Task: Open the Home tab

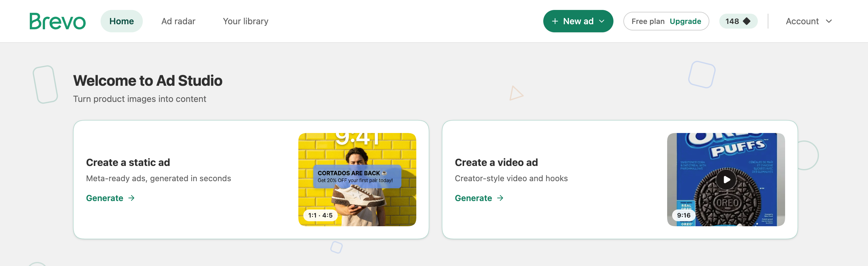Action: (121, 21)
